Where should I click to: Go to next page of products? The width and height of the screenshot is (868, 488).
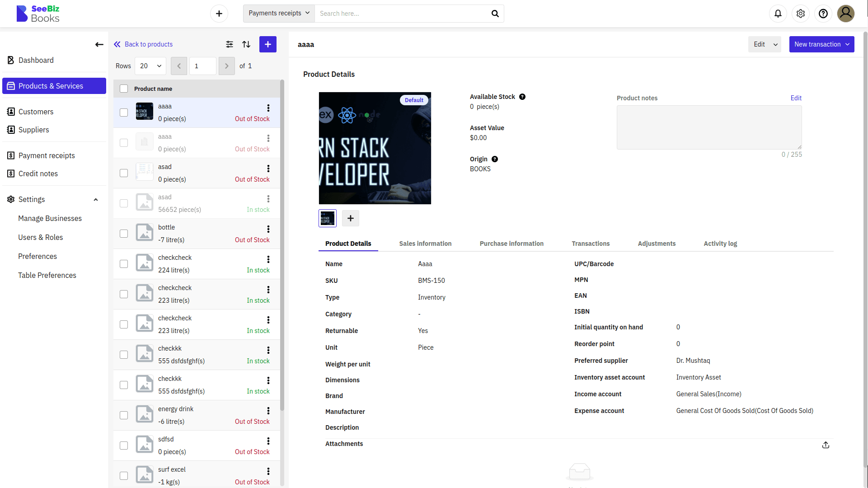pos(227,66)
